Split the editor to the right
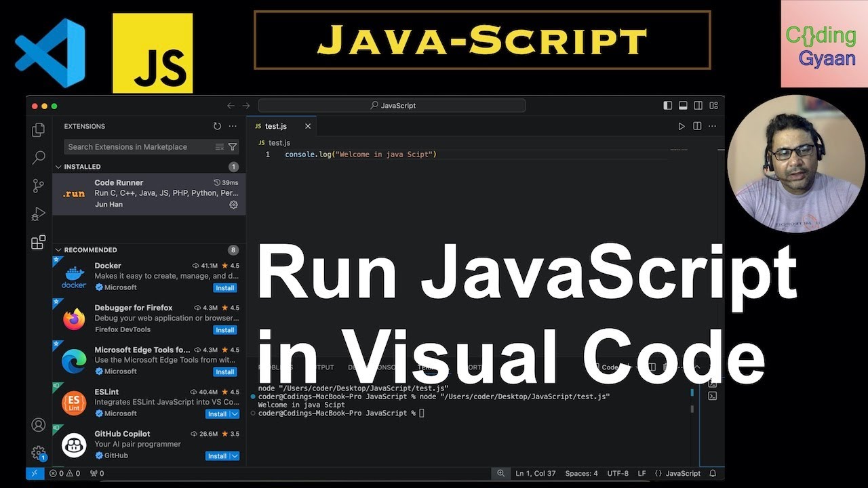The width and height of the screenshot is (868, 488). [x=697, y=126]
